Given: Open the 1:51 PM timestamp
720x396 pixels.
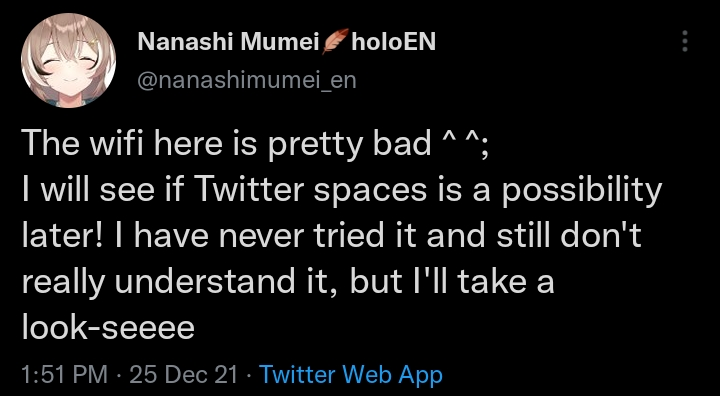Looking at the screenshot, I should point(65,374).
